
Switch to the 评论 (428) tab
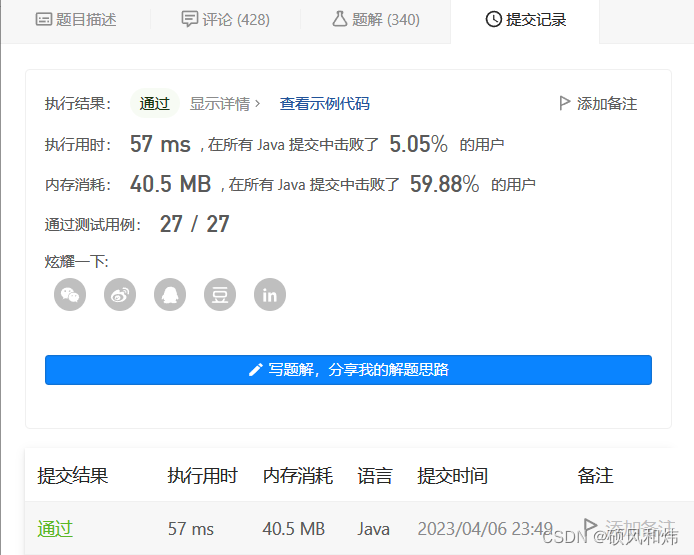click(x=226, y=19)
